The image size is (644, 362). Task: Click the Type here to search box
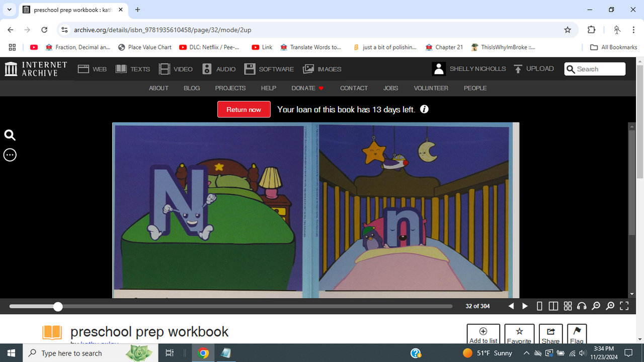click(91, 353)
